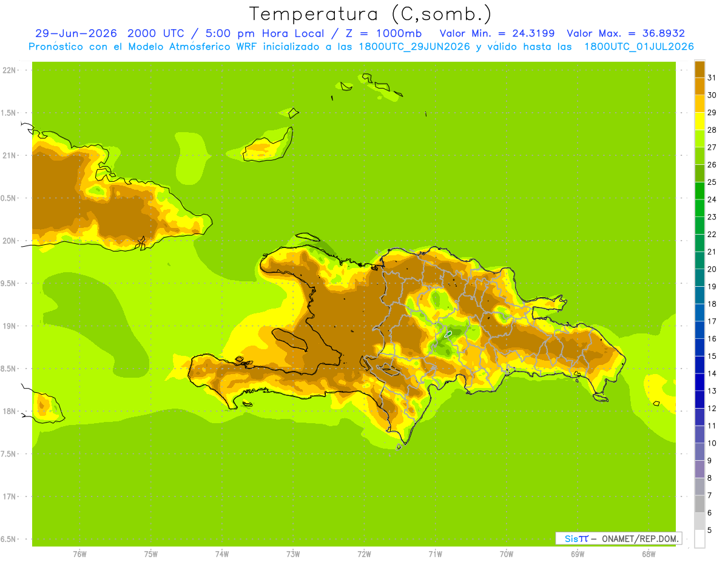The height and width of the screenshot is (562, 728).
Task: Click Tortuga island off Haiti's north coast
Action: (x=307, y=238)
